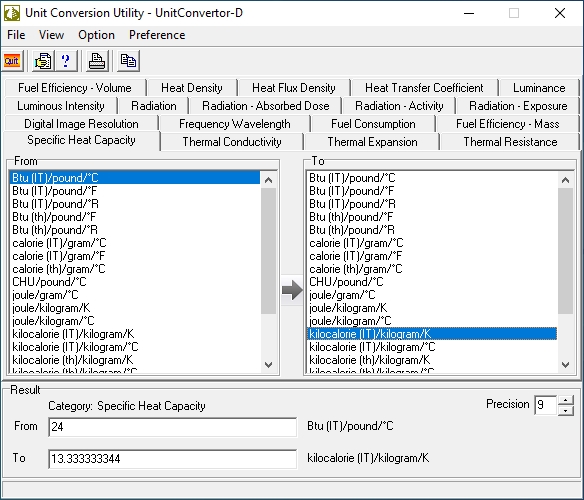Image resolution: width=584 pixels, height=500 pixels.
Task: Click the copy result toolbar icon
Action: pyautogui.click(x=128, y=61)
